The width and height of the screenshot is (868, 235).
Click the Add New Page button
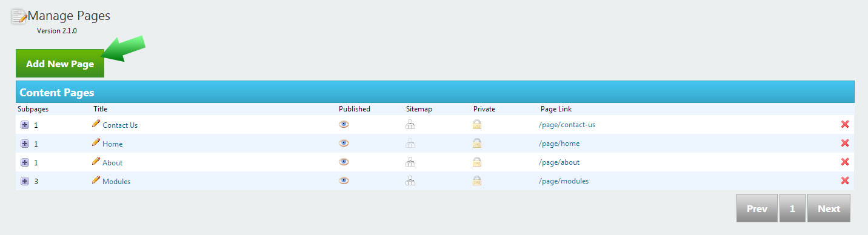(x=60, y=64)
